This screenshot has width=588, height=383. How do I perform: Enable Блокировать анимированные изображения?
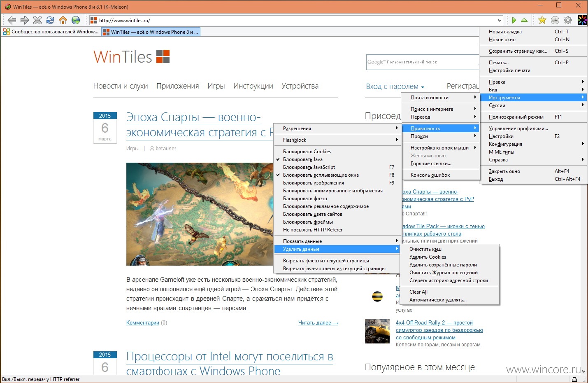click(x=337, y=191)
